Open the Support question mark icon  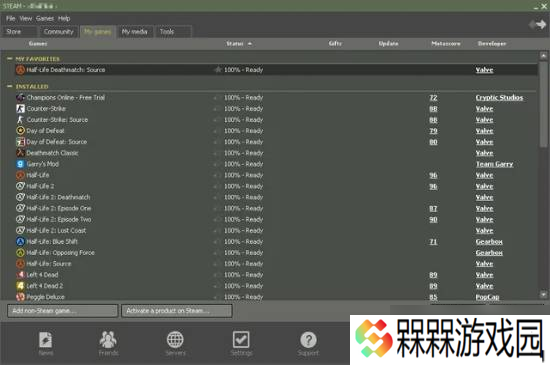coord(308,340)
